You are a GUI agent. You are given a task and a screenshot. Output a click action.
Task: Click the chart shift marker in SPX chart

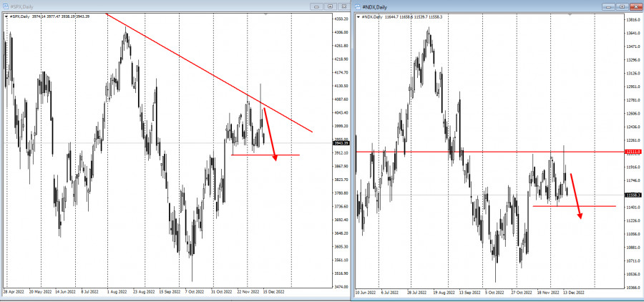[265, 14]
